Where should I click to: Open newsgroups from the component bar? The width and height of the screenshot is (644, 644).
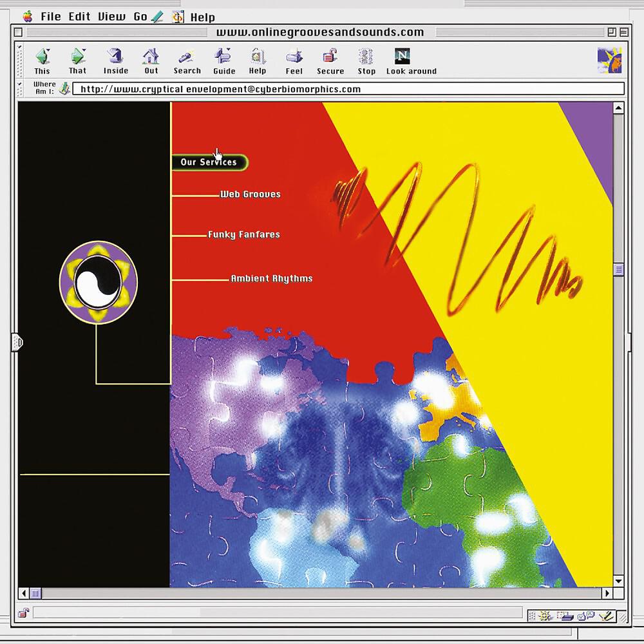pyautogui.click(x=586, y=615)
